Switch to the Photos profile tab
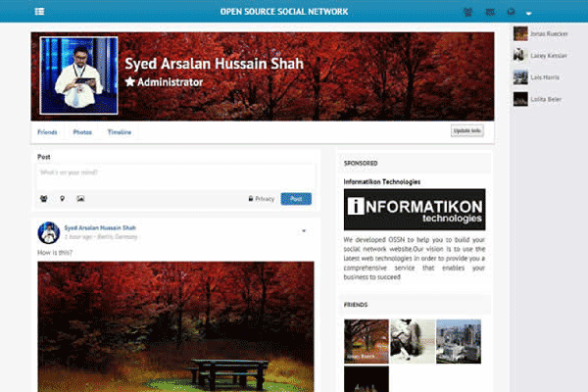 pos(82,131)
